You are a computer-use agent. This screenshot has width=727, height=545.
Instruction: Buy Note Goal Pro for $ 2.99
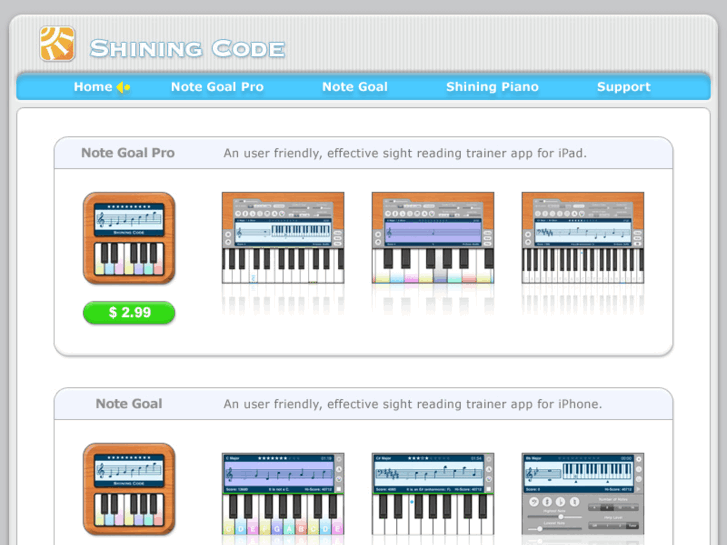[129, 312]
